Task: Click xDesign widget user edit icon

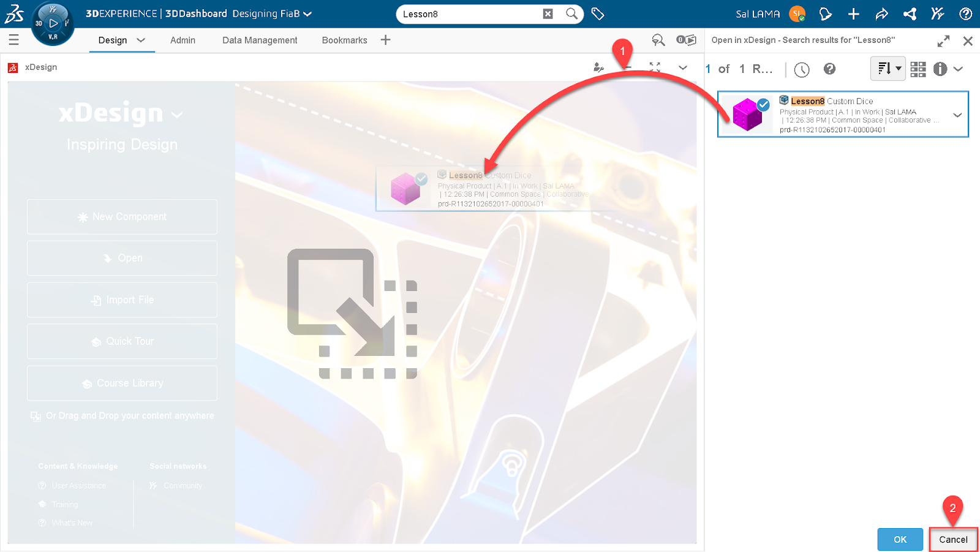Action: click(598, 67)
